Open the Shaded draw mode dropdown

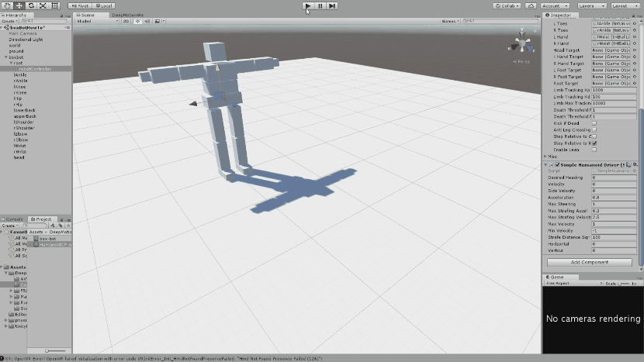point(97,21)
